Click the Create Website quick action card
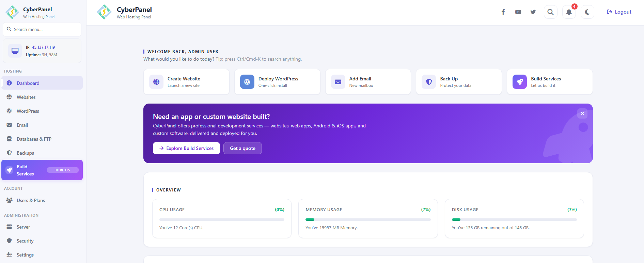This screenshot has height=263, width=644. 186,82
